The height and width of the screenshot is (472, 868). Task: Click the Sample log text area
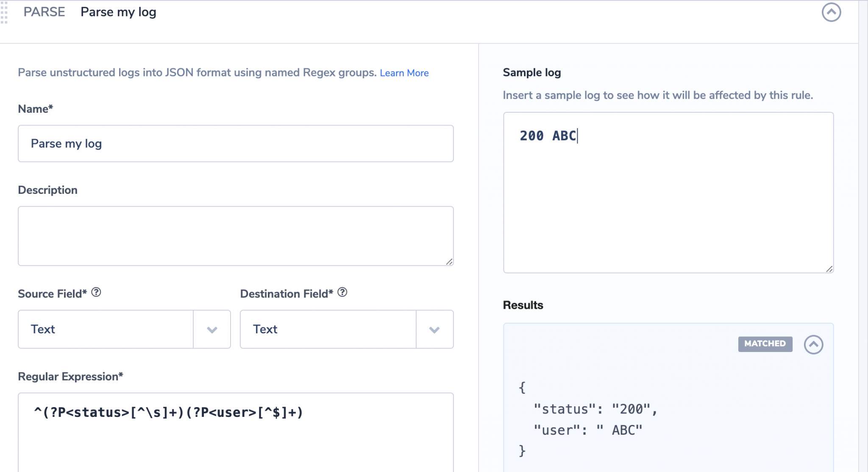(x=668, y=193)
